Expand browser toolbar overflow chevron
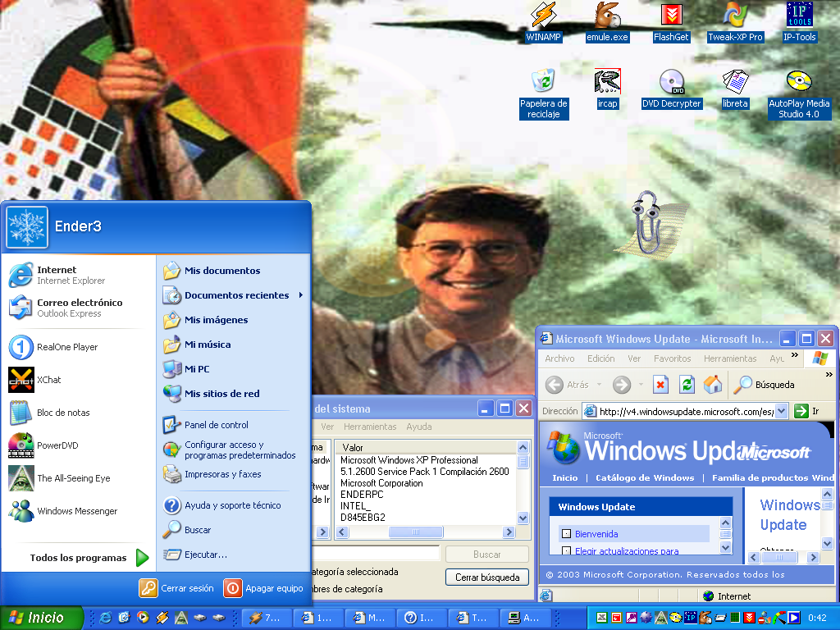This screenshot has width=840, height=630. [x=829, y=374]
